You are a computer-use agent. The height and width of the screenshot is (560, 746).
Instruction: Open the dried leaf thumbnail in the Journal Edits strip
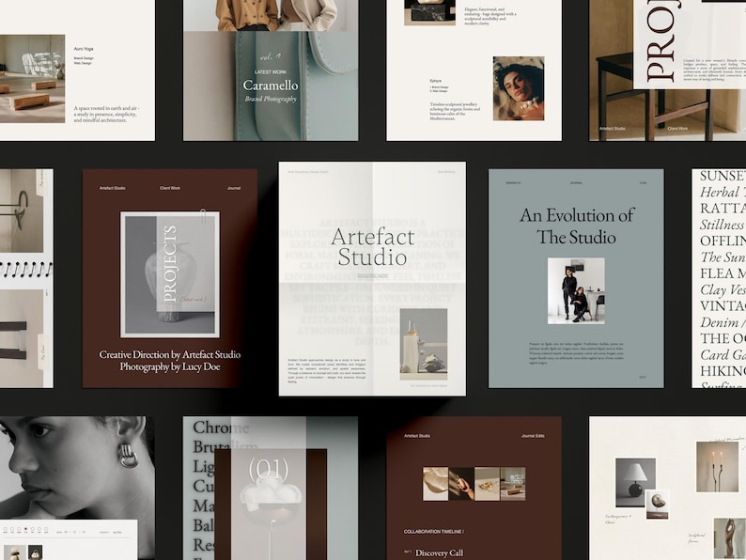coord(435,484)
